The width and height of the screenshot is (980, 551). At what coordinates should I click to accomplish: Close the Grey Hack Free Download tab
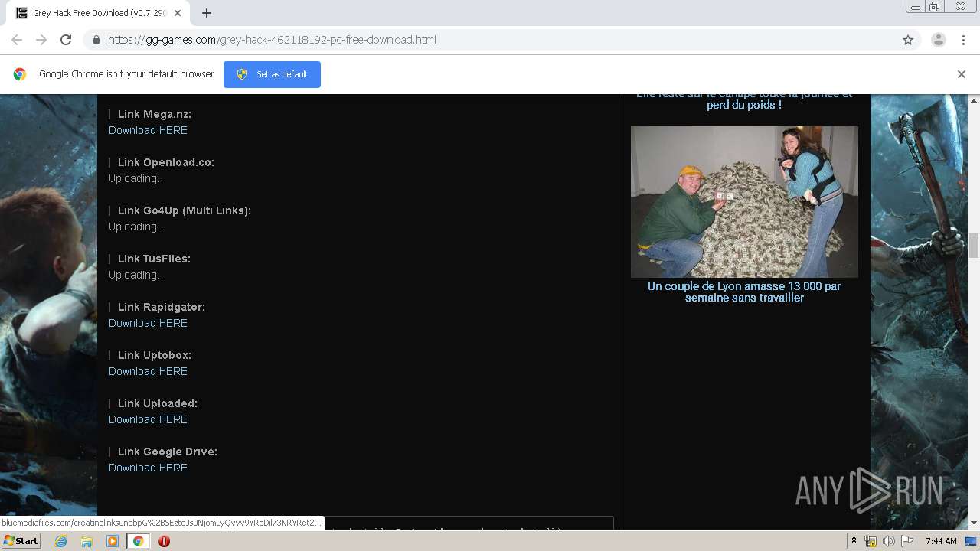point(178,13)
